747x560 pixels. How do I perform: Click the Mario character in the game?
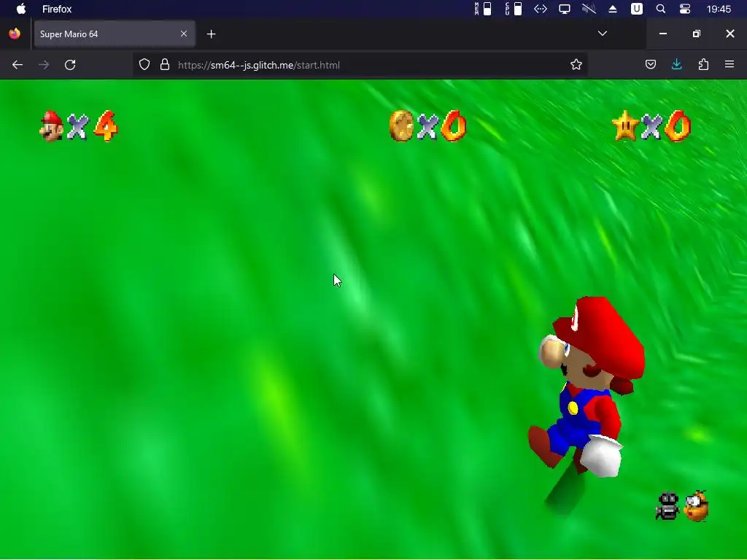(587, 386)
